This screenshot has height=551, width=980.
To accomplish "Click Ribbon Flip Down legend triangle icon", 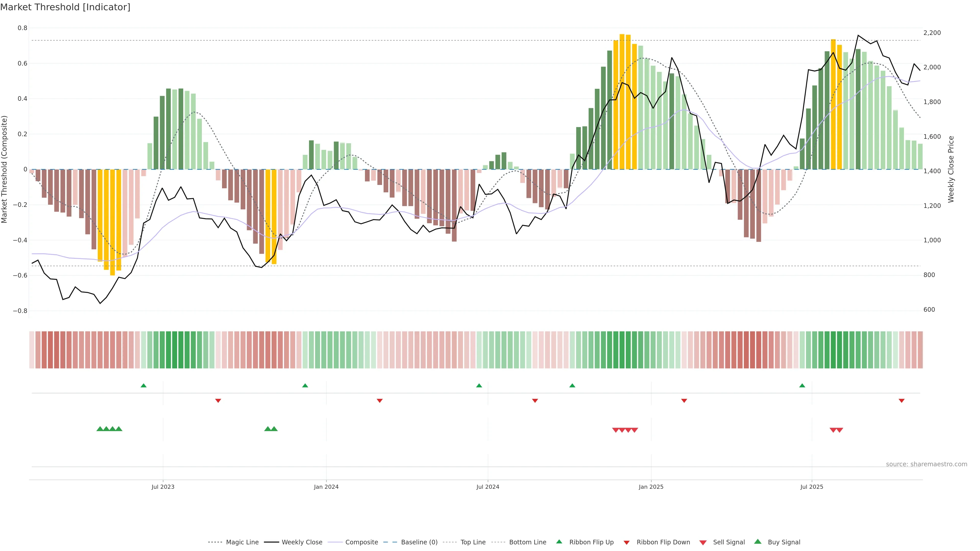I will click(x=627, y=543).
